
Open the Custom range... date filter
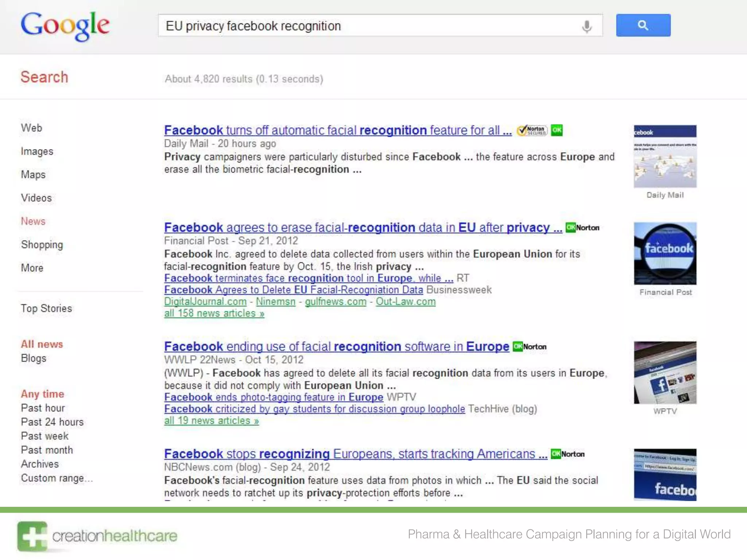pyautogui.click(x=57, y=478)
